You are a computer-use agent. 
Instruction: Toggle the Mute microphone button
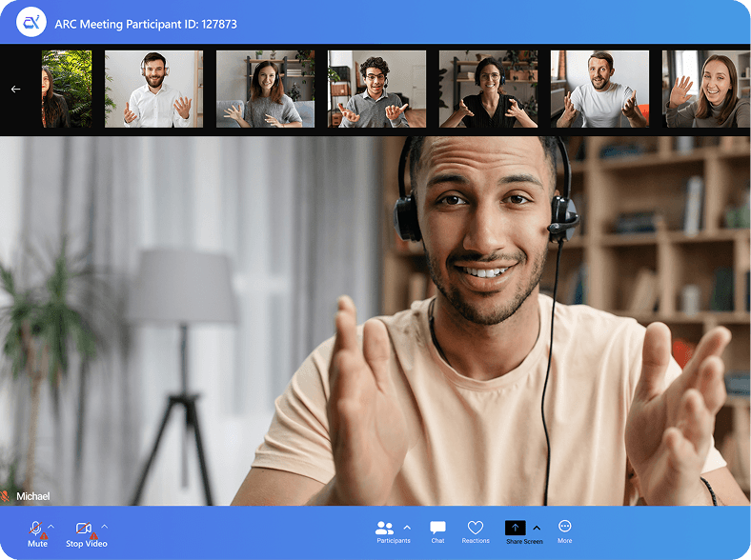click(36, 530)
